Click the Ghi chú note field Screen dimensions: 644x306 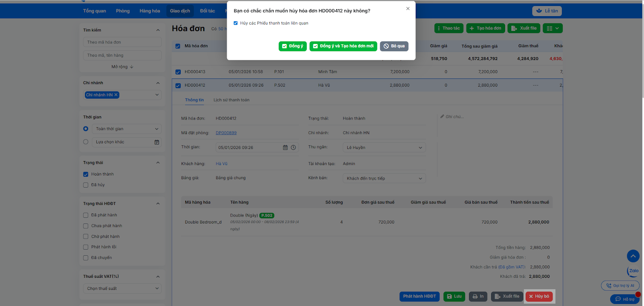click(x=455, y=117)
